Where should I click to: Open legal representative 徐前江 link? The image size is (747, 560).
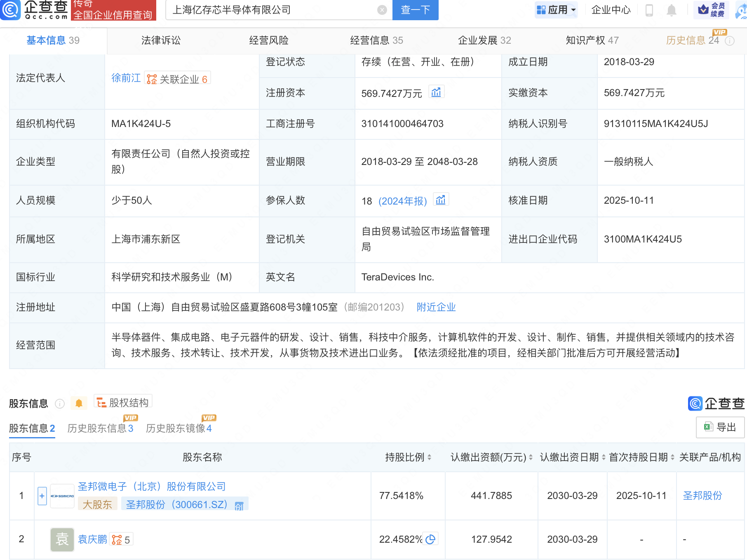tap(126, 78)
